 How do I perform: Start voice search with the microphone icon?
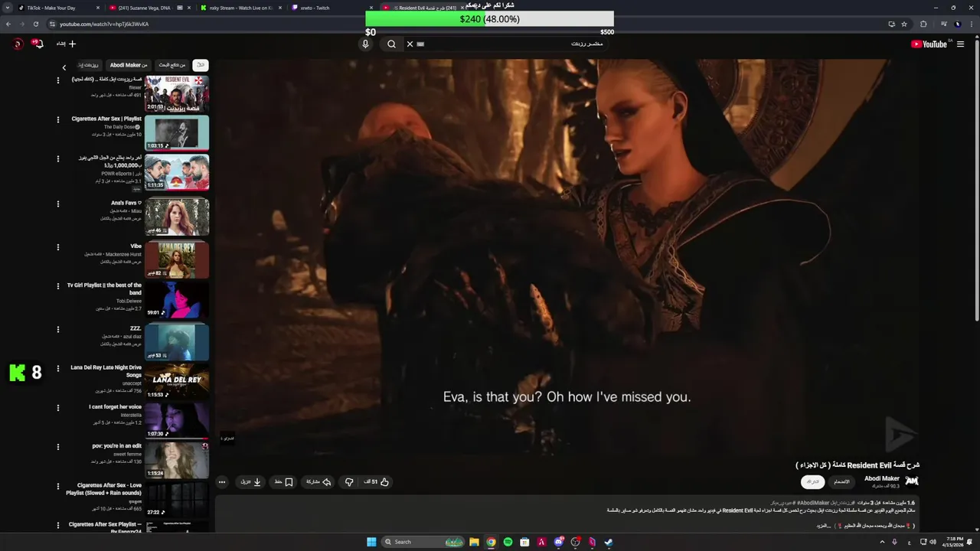coord(365,44)
